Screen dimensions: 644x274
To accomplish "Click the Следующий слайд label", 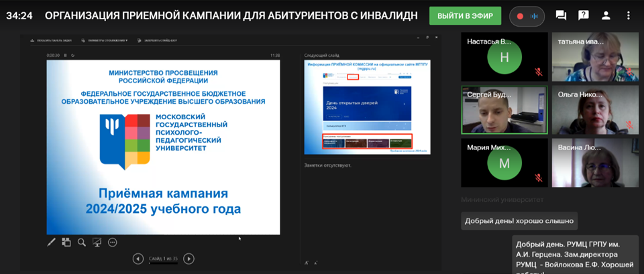I will pos(321,56).
